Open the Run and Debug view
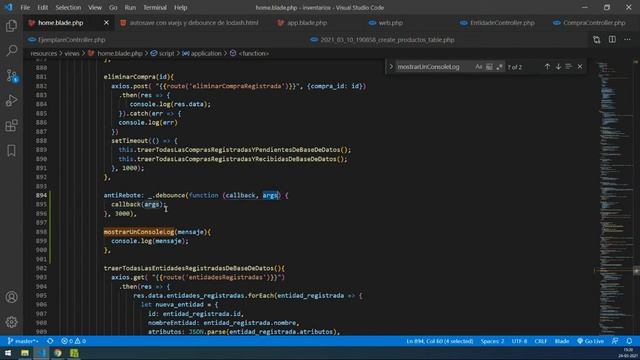Screen dimensions: 640x360 [11, 100]
